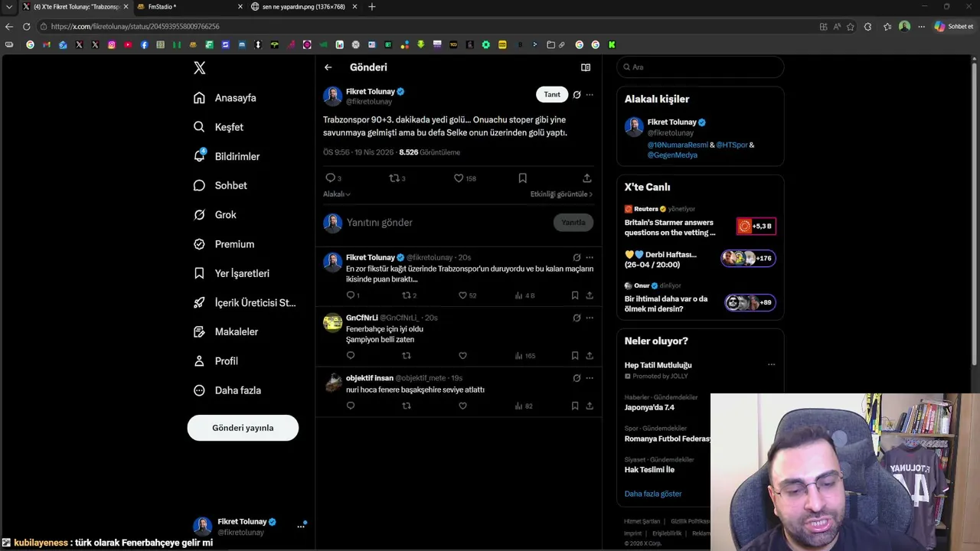Open more options on Hep Tatil Mutluluğu
This screenshot has width=980, height=551.
click(x=771, y=365)
